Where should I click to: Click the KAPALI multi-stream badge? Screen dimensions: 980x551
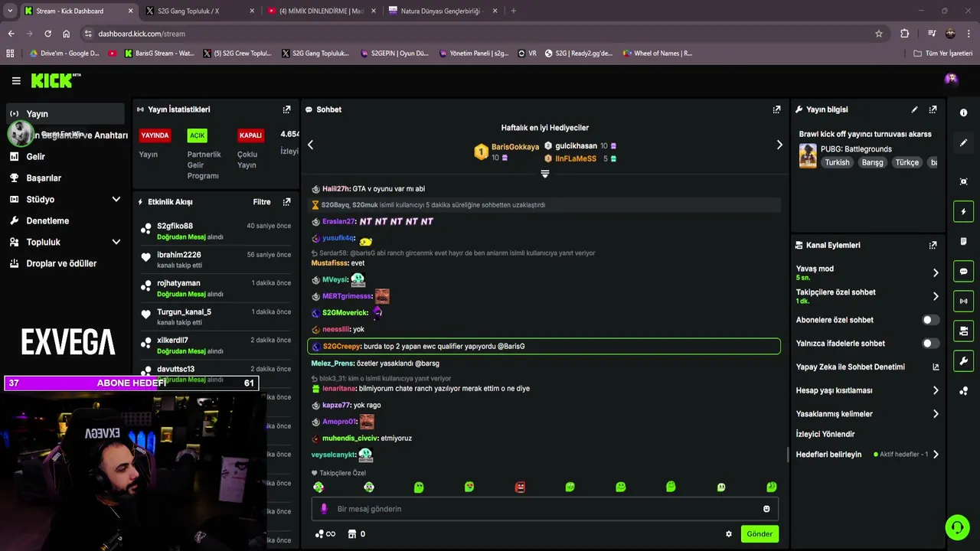250,135
